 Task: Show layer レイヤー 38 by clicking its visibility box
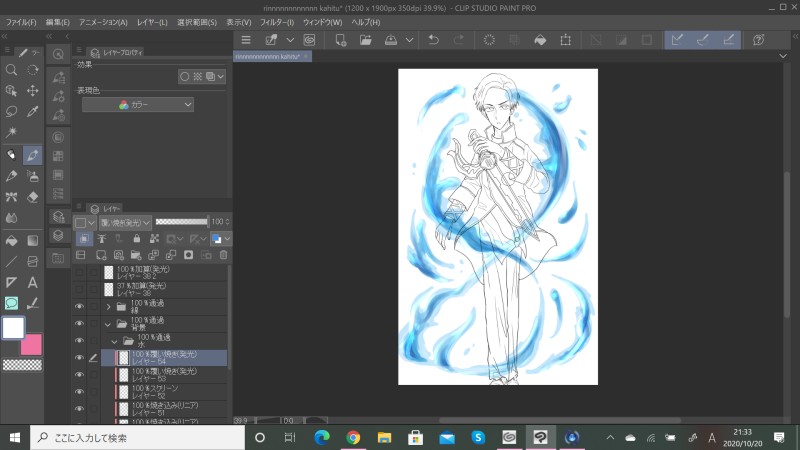click(x=79, y=289)
